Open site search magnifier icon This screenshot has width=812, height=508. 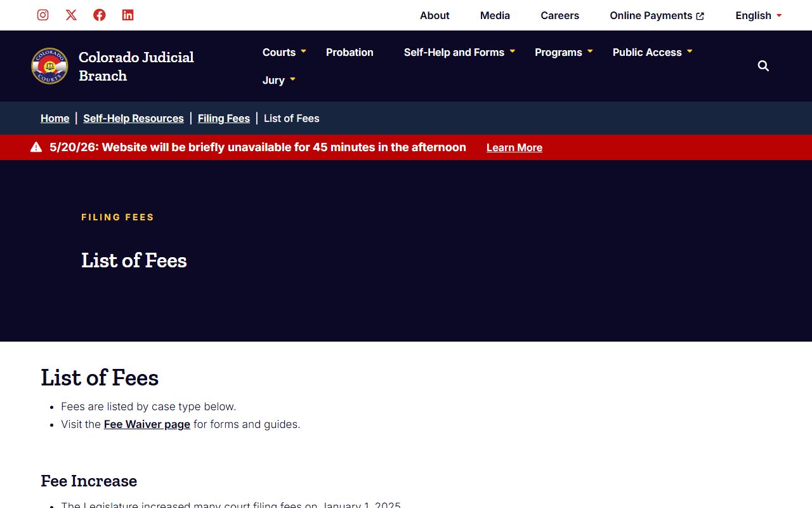(x=763, y=66)
